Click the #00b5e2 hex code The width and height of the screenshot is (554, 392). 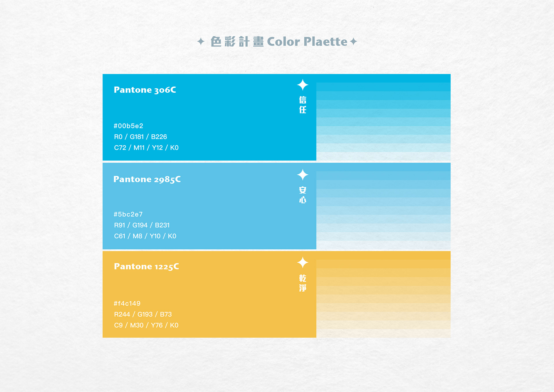point(128,126)
